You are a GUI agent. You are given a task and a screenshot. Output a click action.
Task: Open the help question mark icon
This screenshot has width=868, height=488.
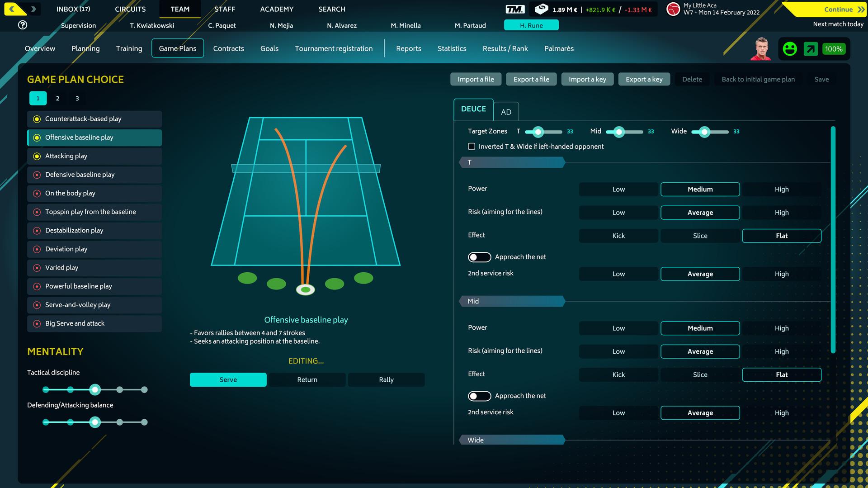pos(22,25)
